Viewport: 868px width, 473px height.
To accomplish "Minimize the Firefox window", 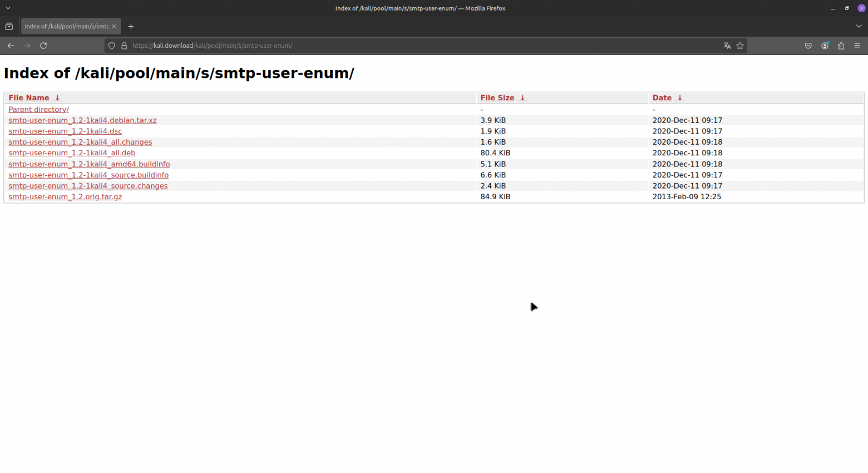I will pos(832,8).
